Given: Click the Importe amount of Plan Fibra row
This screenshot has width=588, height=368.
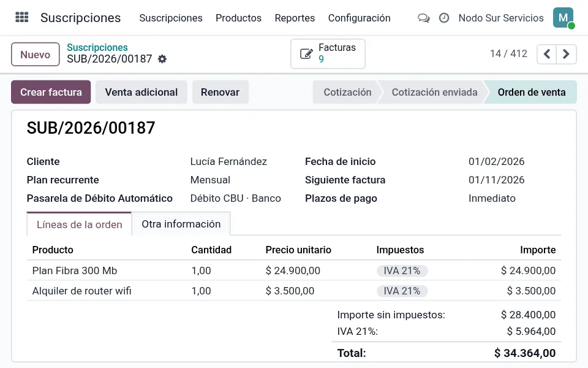Looking at the screenshot, I should pyautogui.click(x=528, y=270).
